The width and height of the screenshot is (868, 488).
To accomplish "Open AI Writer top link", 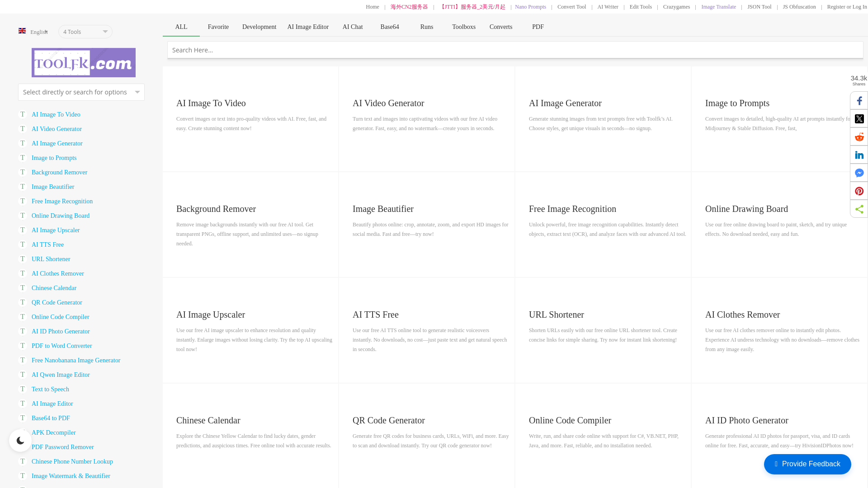I will click(608, 7).
